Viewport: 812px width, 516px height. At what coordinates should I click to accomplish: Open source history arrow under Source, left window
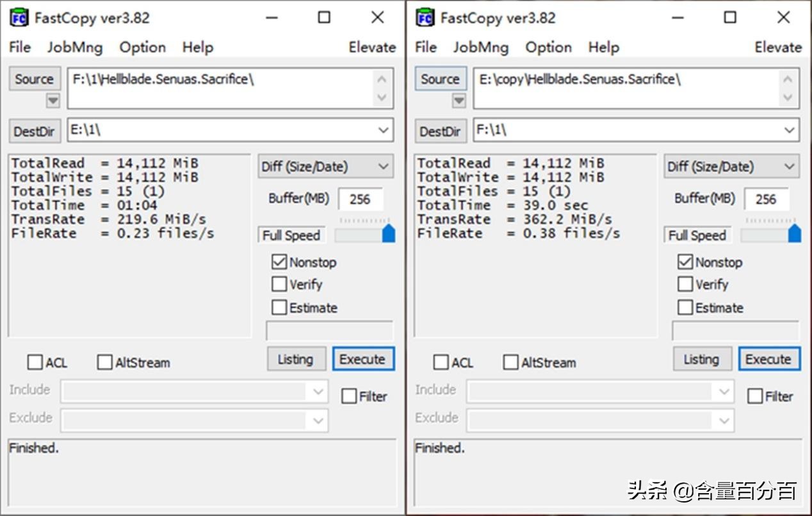tap(53, 101)
